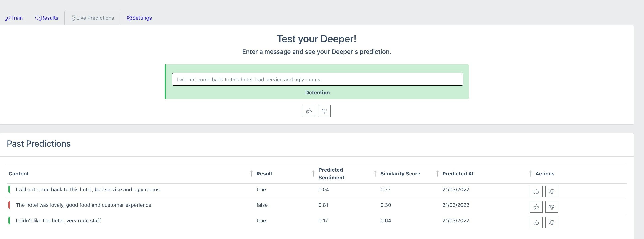This screenshot has width=644, height=239.
Task: Click the magnifier icon next to Results
Action: pos(38,18)
